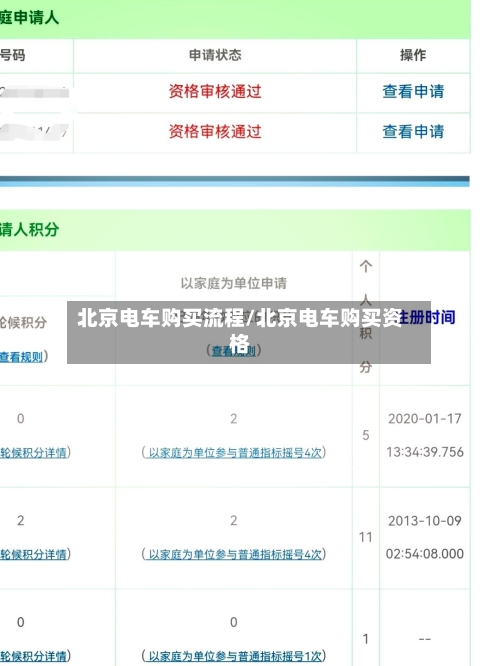Click the 请人积分 section heading
The height and width of the screenshot is (666, 500).
(x=29, y=230)
